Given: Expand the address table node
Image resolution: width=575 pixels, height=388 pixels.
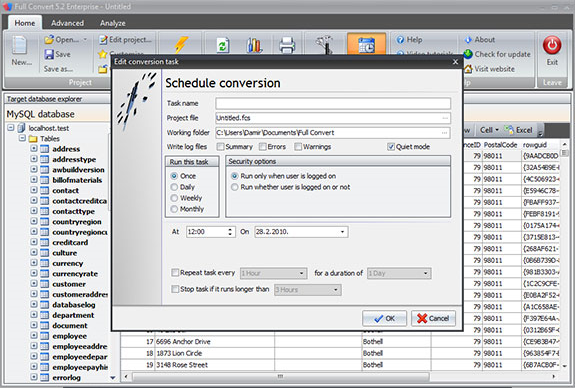Looking at the screenshot, I should tap(34, 149).
